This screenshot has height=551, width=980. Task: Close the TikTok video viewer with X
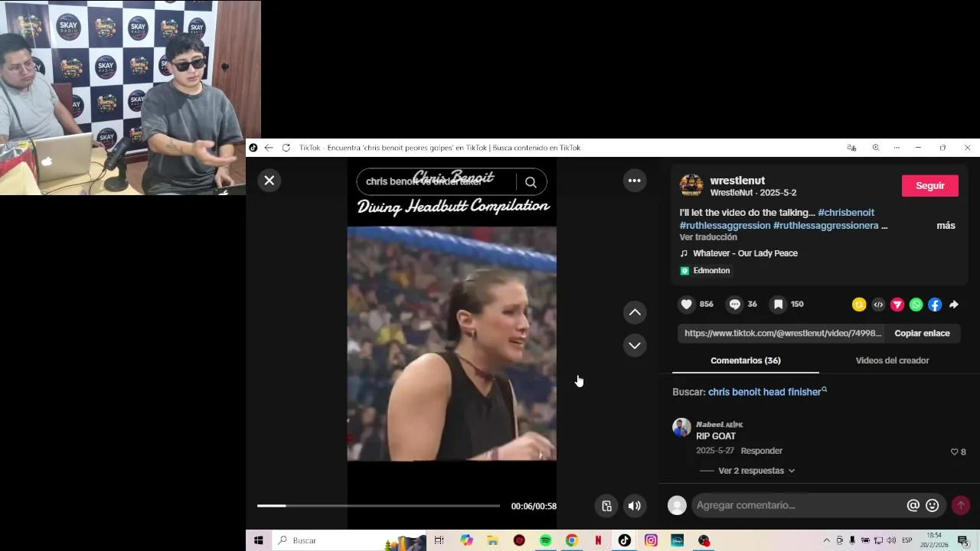pyautogui.click(x=269, y=181)
